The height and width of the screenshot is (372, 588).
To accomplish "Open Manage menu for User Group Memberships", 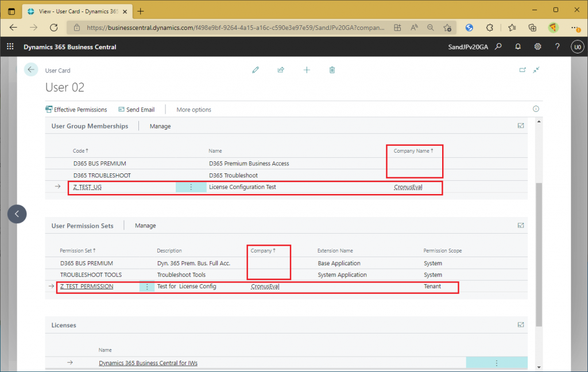I will 160,126.
